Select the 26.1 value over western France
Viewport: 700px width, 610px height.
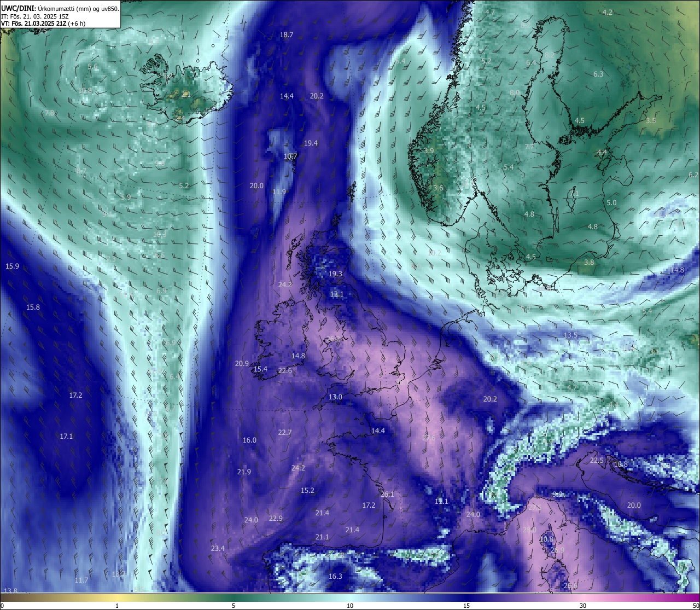(x=387, y=495)
